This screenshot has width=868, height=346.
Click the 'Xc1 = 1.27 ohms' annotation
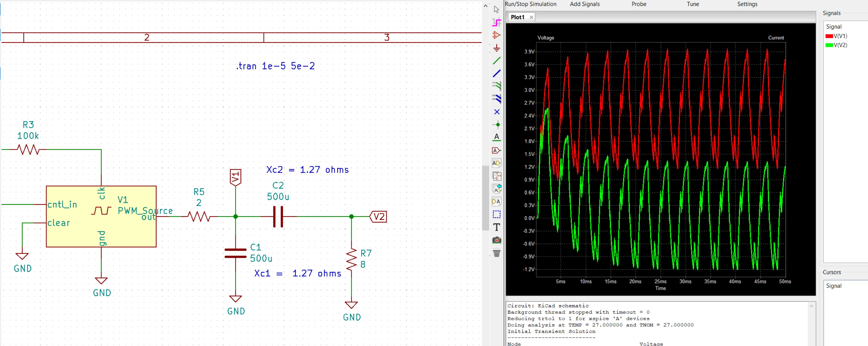[298, 273]
